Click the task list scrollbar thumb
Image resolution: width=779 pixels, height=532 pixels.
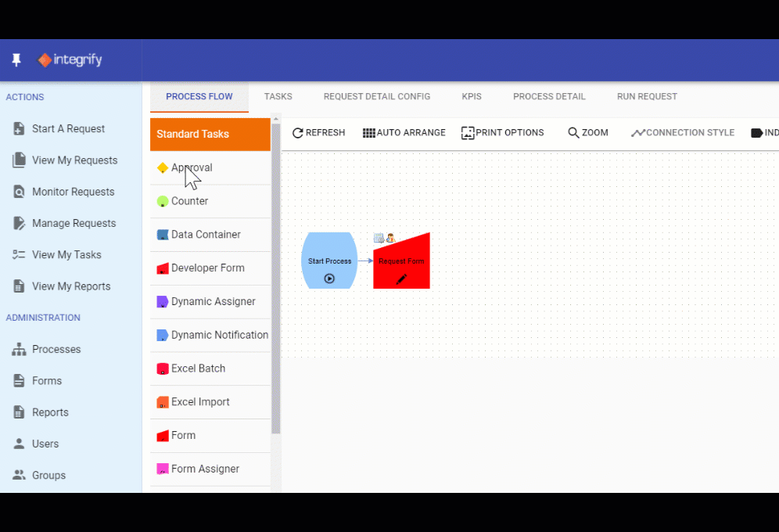pyautogui.click(x=276, y=279)
